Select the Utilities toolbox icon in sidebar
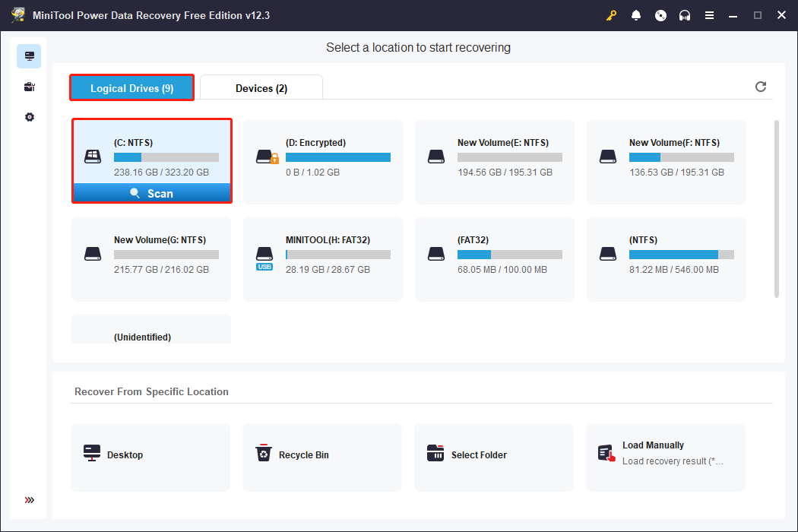Viewport: 798px width, 532px height. (29, 87)
